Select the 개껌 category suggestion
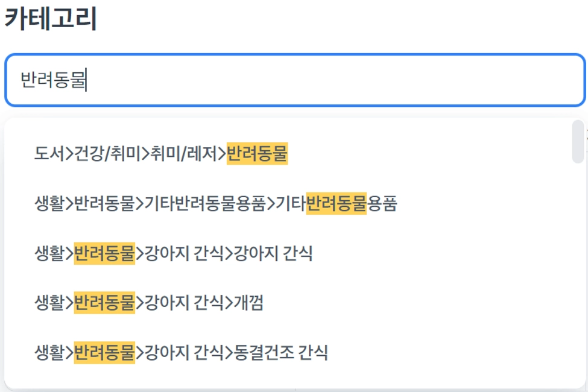The height and width of the screenshot is (392, 588). pyautogui.click(x=148, y=303)
